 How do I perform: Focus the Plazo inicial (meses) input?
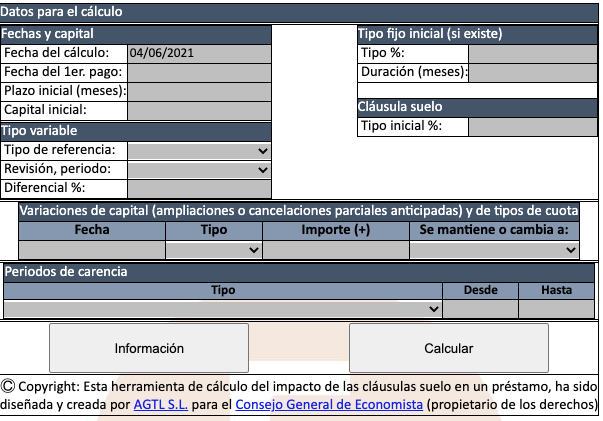(199, 91)
